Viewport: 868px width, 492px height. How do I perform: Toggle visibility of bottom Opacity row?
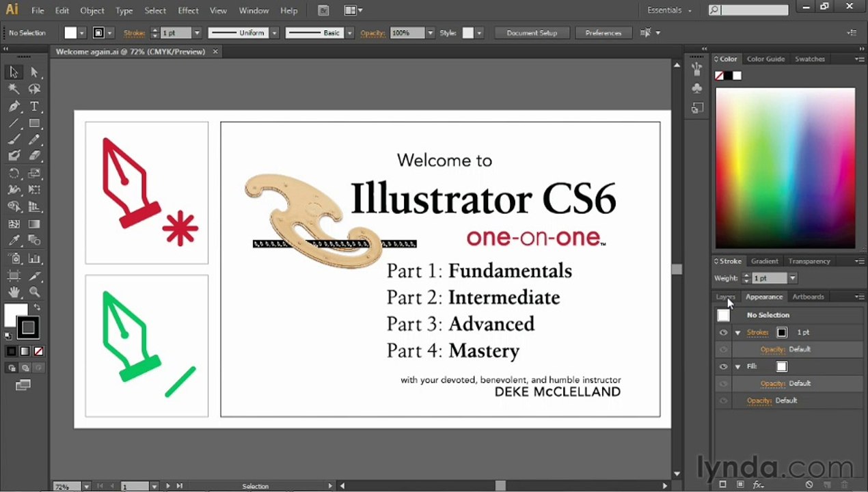(723, 401)
